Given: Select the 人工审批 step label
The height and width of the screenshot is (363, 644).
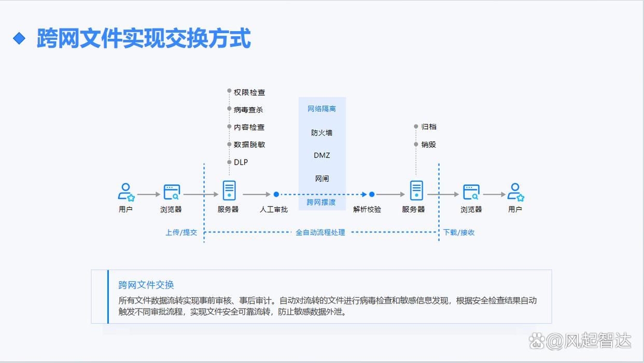Looking at the screenshot, I should pyautogui.click(x=274, y=209).
